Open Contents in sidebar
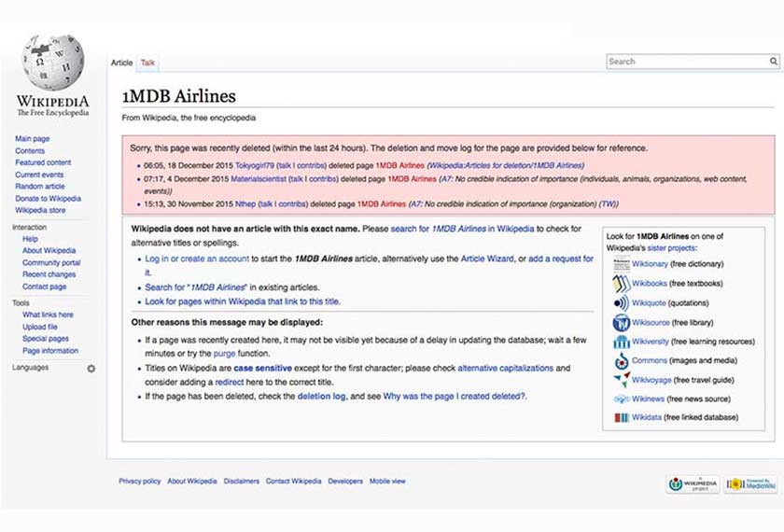Image resolution: width=784 pixels, height=532 pixels. (30, 150)
